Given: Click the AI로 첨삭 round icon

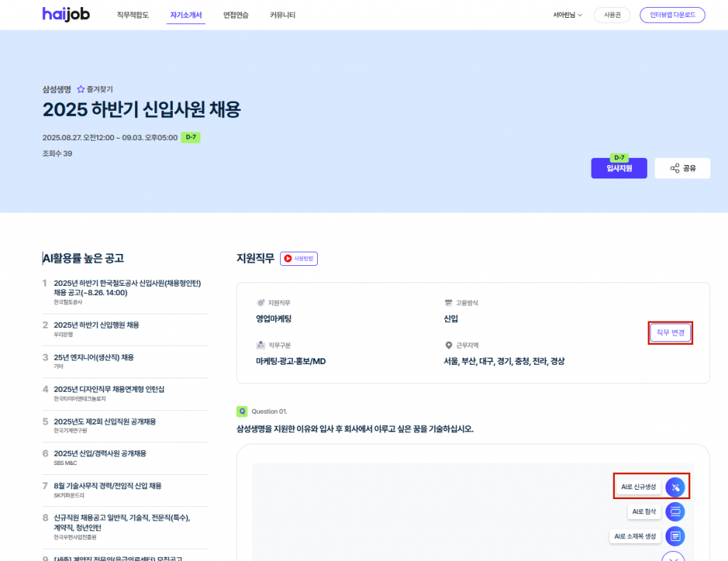Looking at the screenshot, I should point(675,512).
